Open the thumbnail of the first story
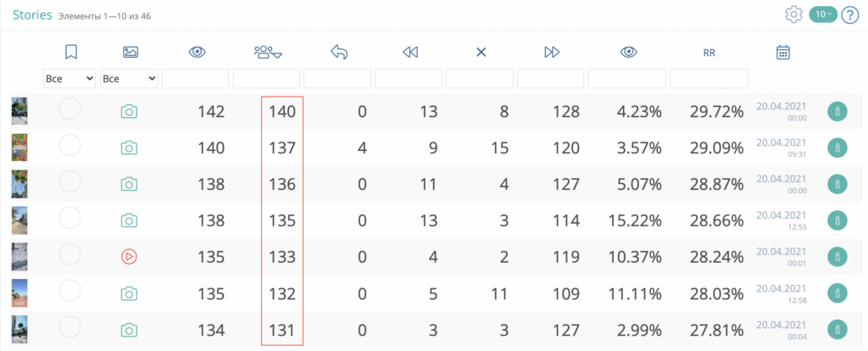This screenshot has height=351, width=868. point(19,111)
